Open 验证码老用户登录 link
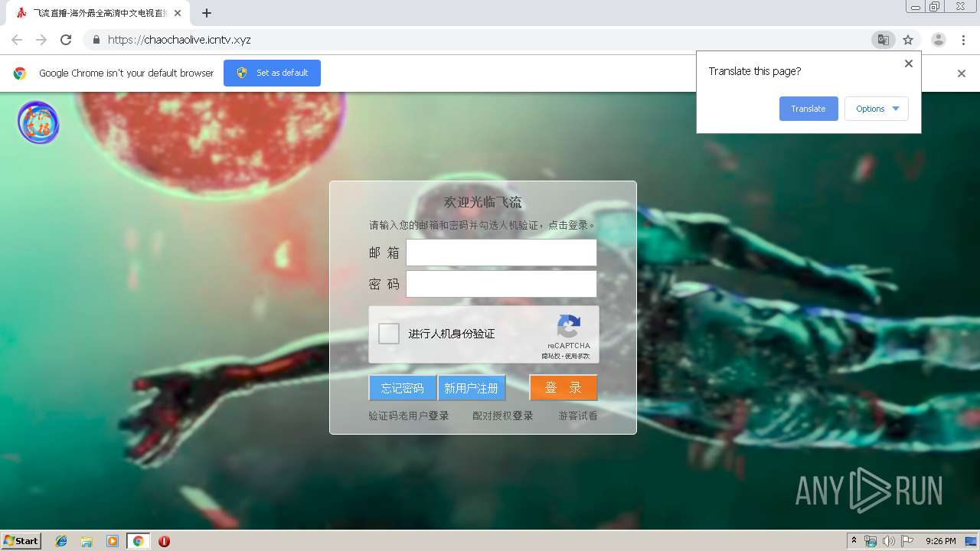 coord(409,416)
